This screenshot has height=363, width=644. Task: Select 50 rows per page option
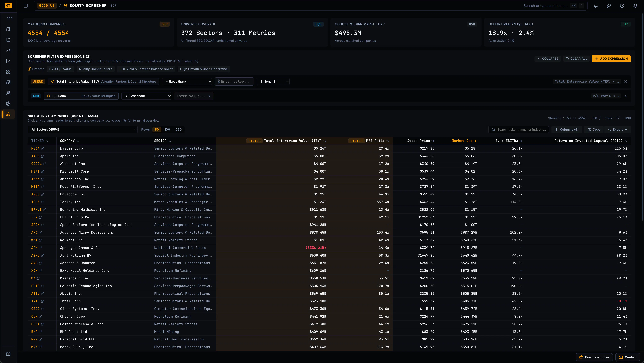[157, 130]
